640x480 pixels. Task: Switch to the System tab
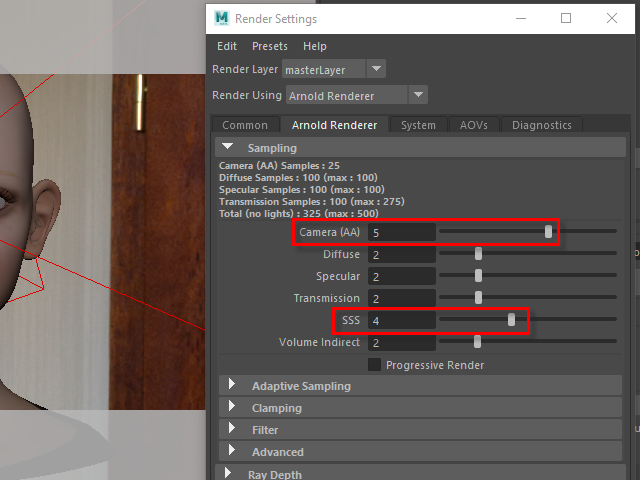click(x=418, y=125)
